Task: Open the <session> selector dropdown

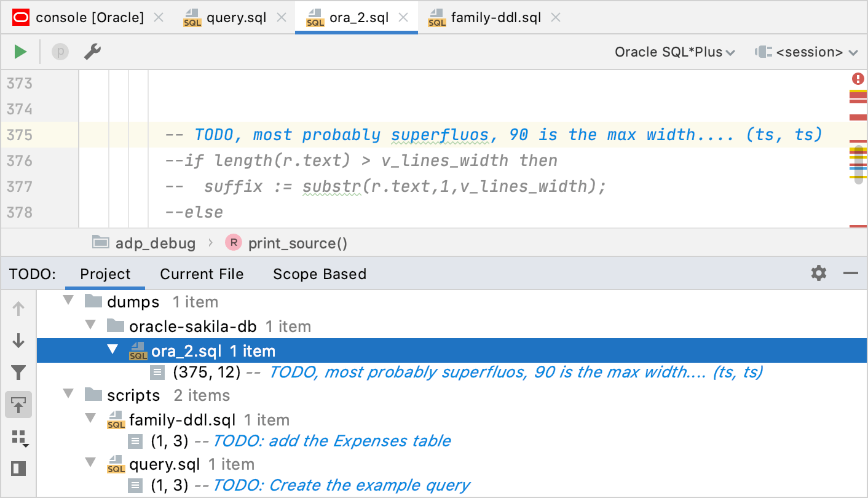Action: click(807, 52)
